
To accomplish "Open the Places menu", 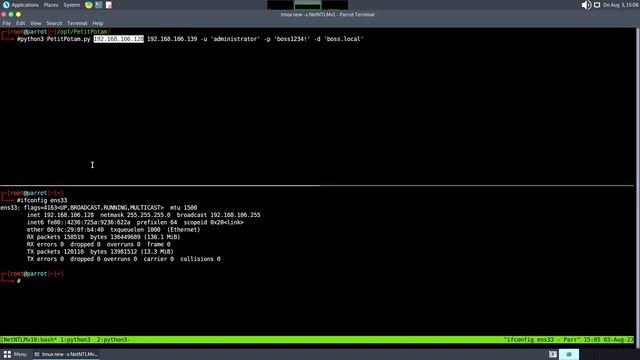I will [x=51, y=5].
